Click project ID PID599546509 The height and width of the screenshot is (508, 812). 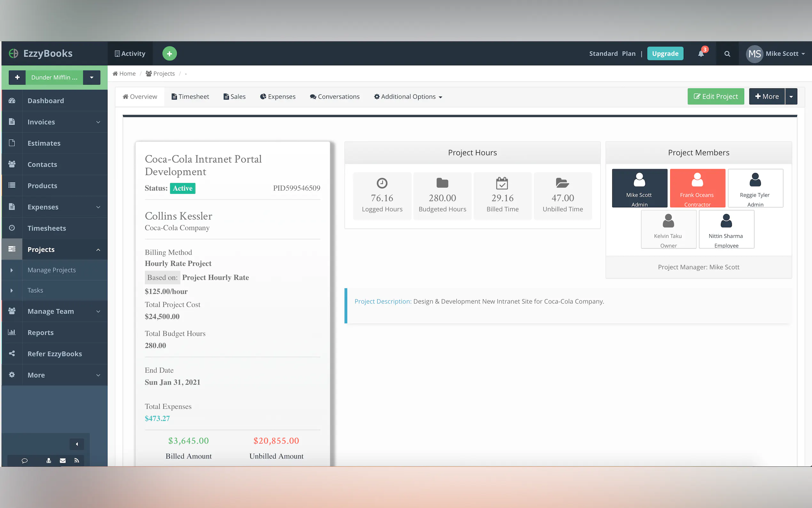(297, 188)
